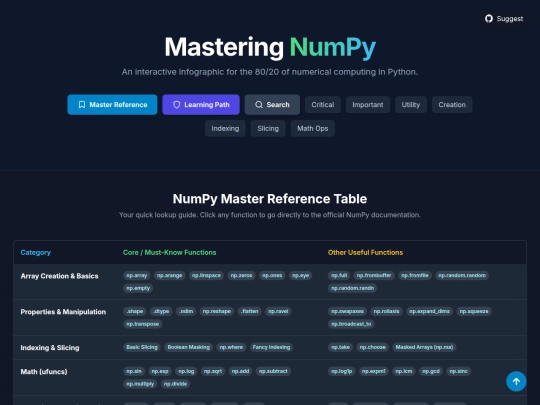Open the np.choose function link
This screenshot has height=405, width=540.
coord(373,347)
